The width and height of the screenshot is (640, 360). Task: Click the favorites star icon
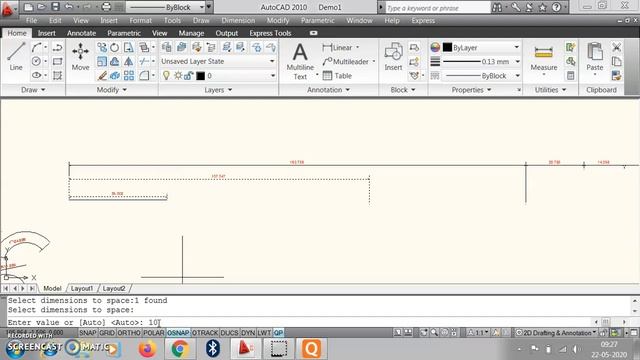click(542, 7)
